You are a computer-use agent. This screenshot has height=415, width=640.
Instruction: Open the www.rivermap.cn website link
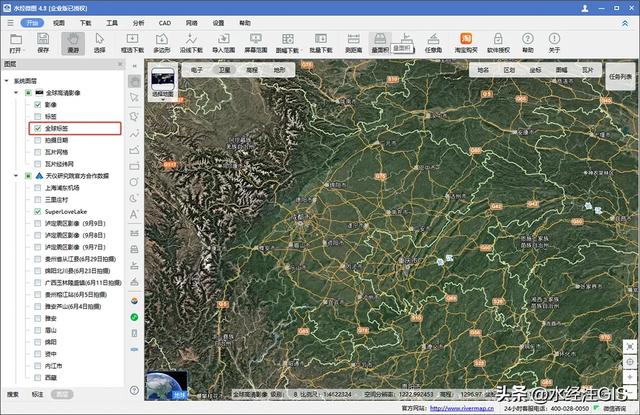pos(463,408)
